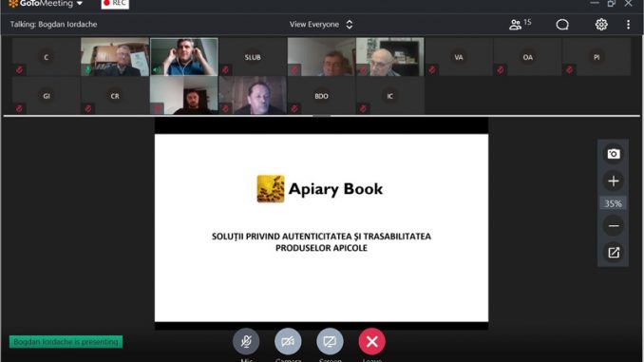Zoom in with the plus icon
Screen dimensions: 644x362
[614, 181]
